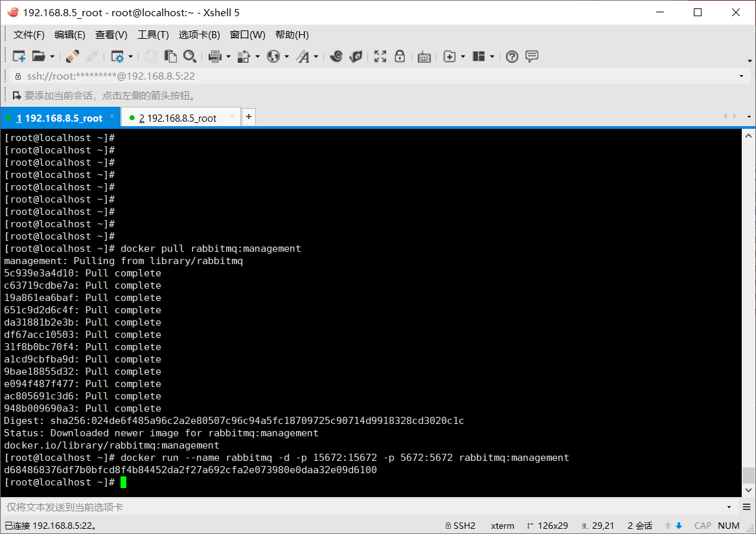Click the feedback speech bubble icon
The width and height of the screenshot is (756, 534).
[x=532, y=56]
